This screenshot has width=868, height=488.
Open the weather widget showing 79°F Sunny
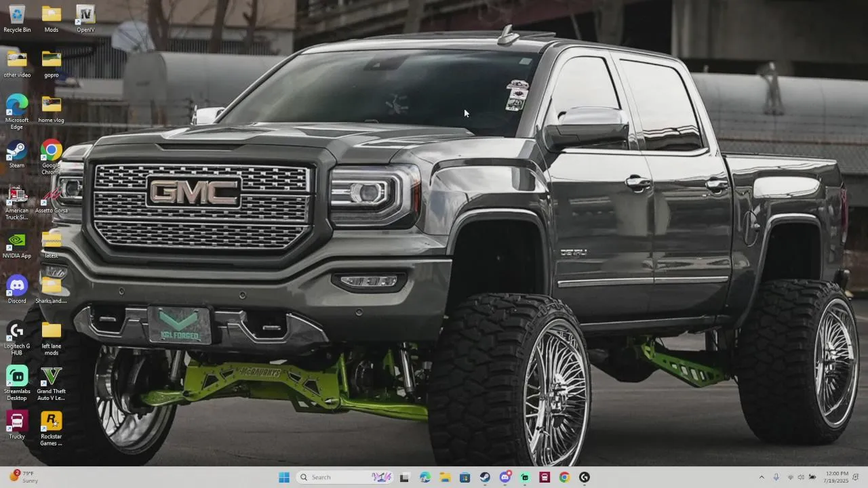click(24, 477)
